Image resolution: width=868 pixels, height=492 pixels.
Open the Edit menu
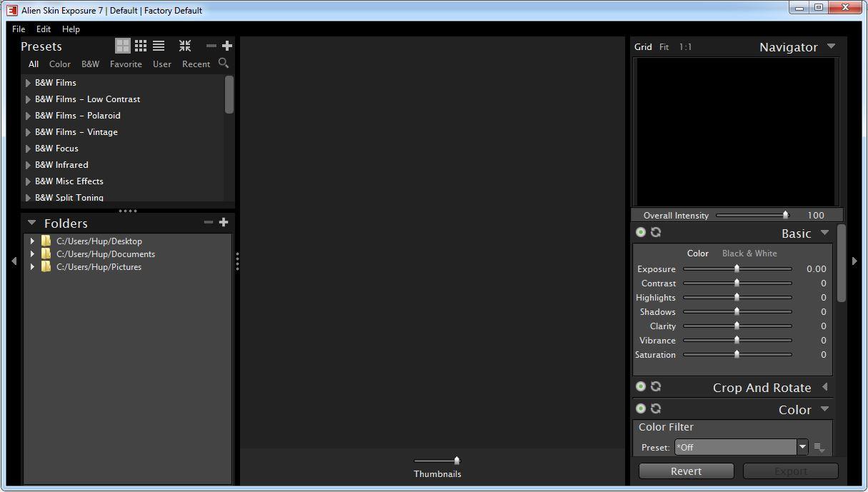coord(44,29)
